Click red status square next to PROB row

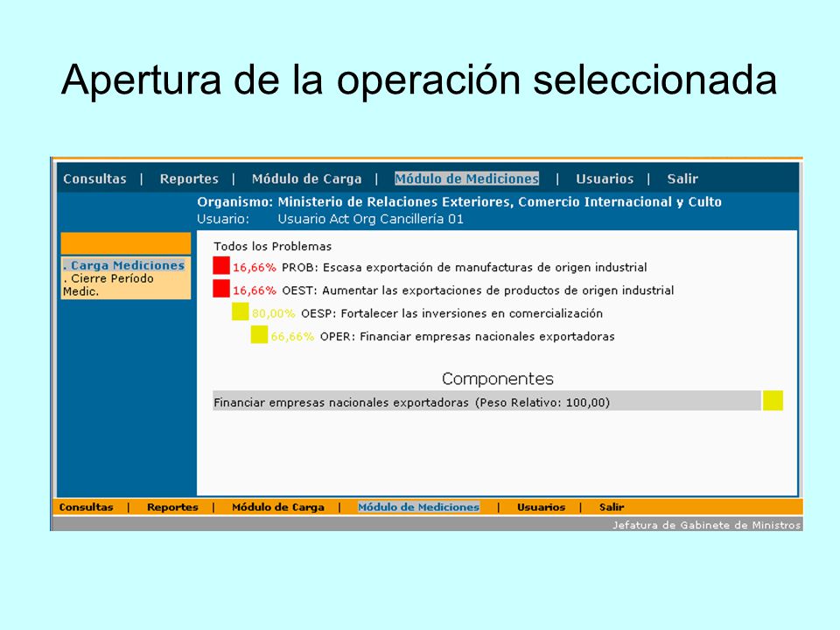pos(221,266)
